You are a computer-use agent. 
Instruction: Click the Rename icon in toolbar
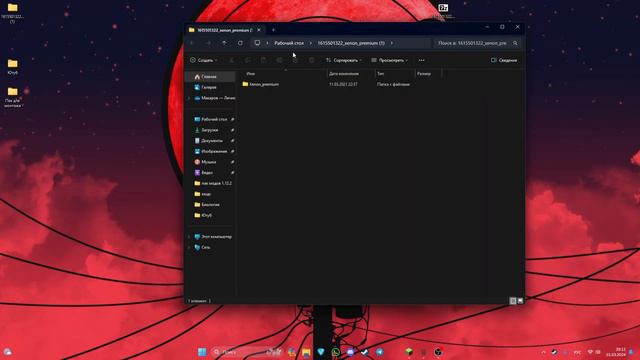tap(279, 60)
